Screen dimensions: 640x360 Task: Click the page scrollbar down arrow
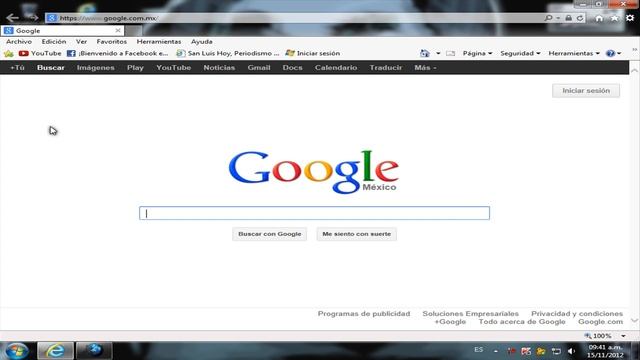[635, 321]
